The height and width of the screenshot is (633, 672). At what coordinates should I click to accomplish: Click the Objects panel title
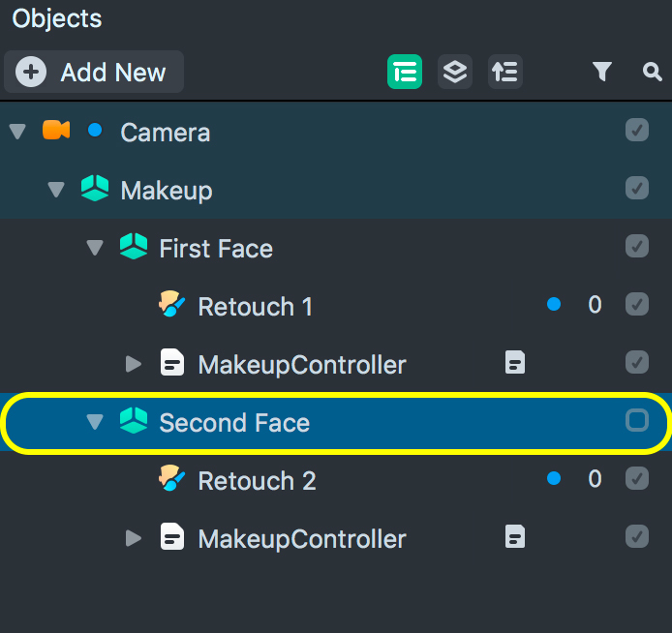click(x=56, y=18)
